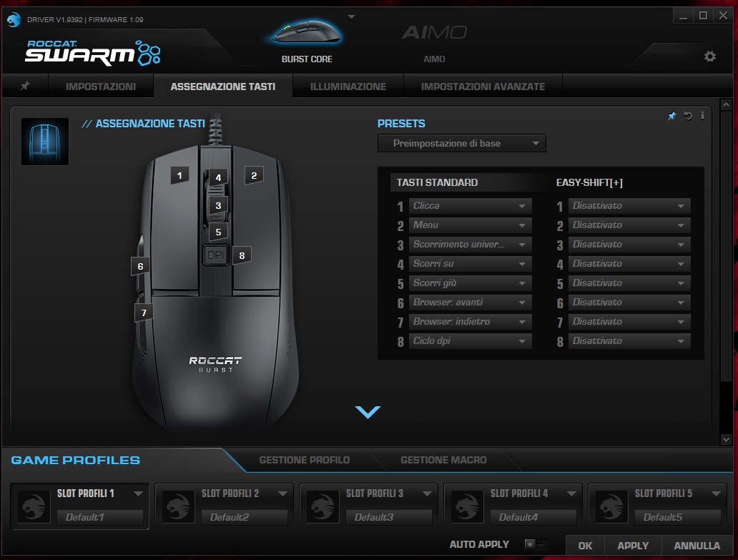Cancel changes with the Annulla button

coord(697,546)
